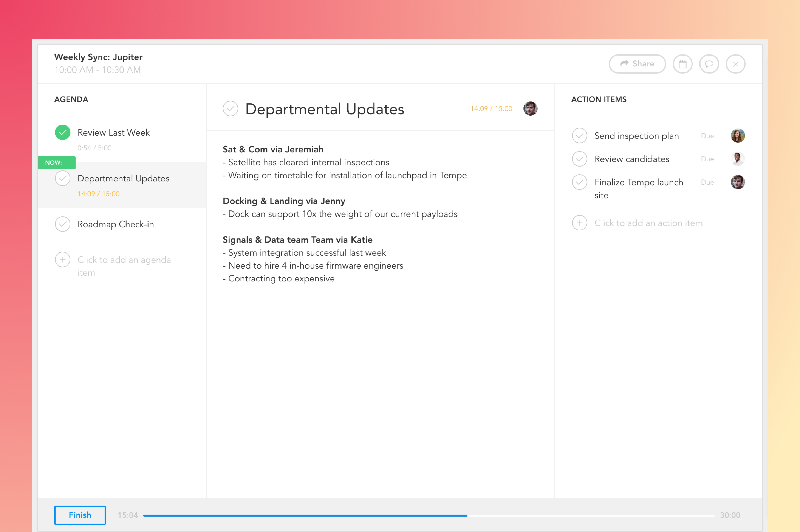Select Review Last Week agenda item
The width and height of the screenshot is (800, 532).
pyautogui.click(x=113, y=133)
